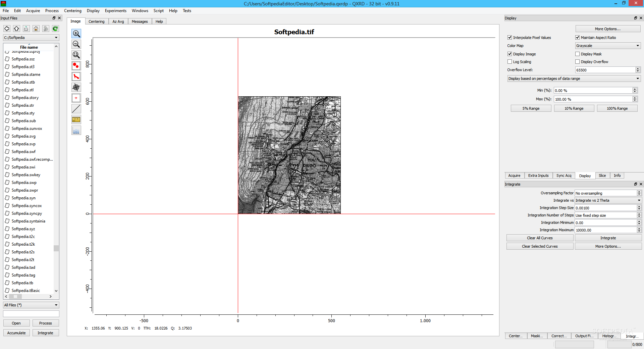644x349 pixels.
Task: Open the All Files filter dropdown
Action: point(31,305)
